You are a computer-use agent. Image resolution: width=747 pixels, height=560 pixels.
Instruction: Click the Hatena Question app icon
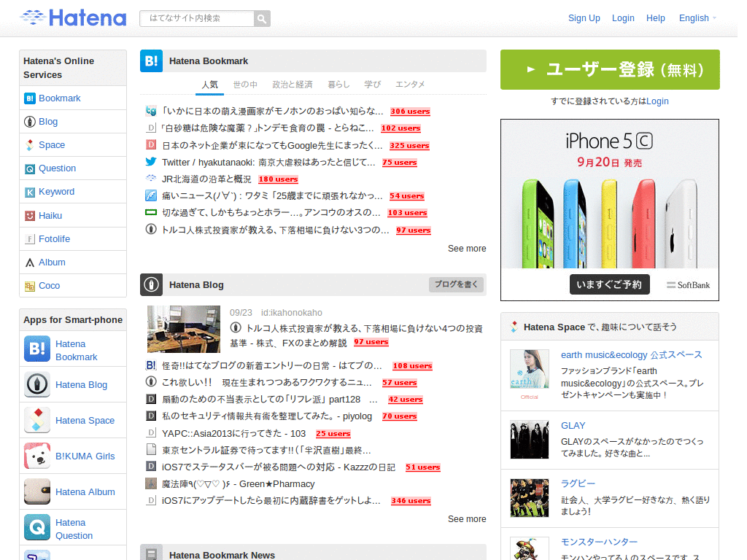pos(37,527)
